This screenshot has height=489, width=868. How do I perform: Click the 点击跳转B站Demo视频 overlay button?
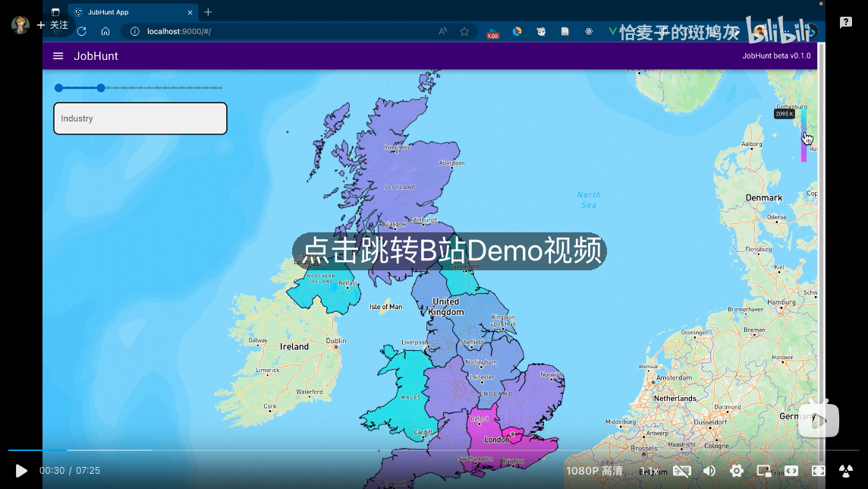(449, 251)
